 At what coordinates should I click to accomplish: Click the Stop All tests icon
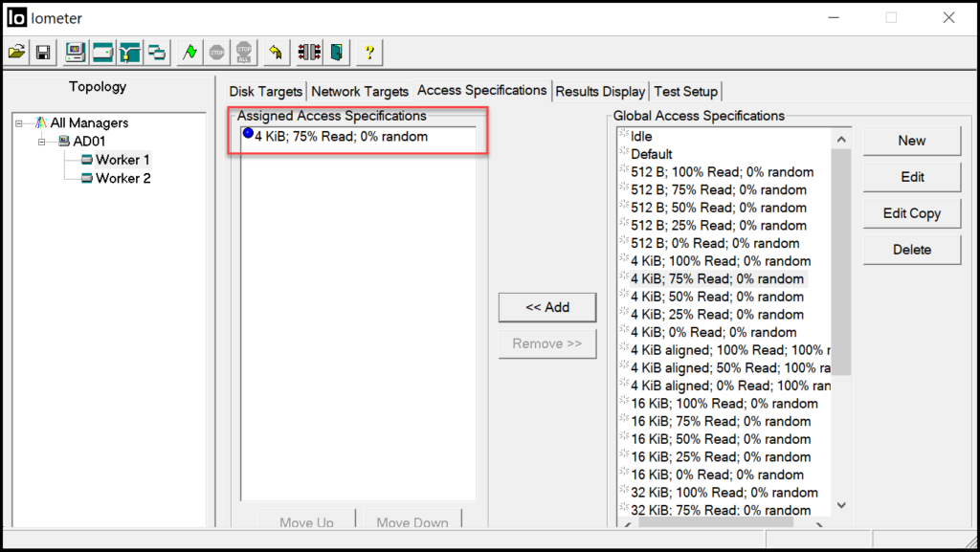(246, 53)
